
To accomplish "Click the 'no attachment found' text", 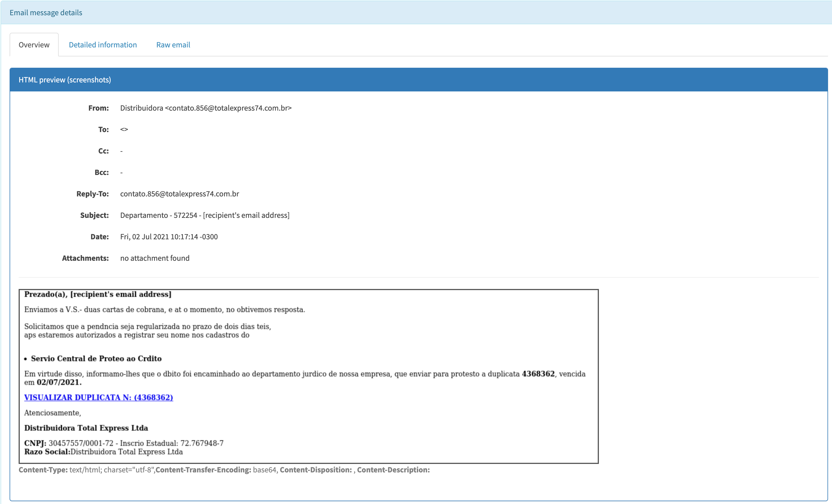I will tap(155, 258).
